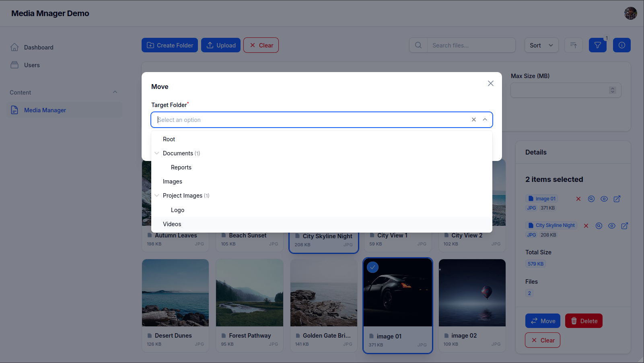This screenshot has width=644, height=363.
Task: Clear the Target Folder select field
Action: (x=473, y=120)
